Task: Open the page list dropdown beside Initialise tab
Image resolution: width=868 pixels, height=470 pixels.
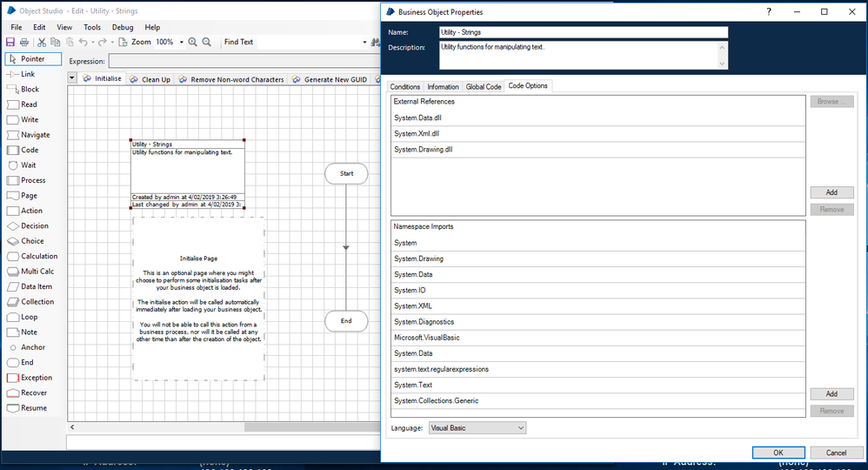Action: pos(72,78)
